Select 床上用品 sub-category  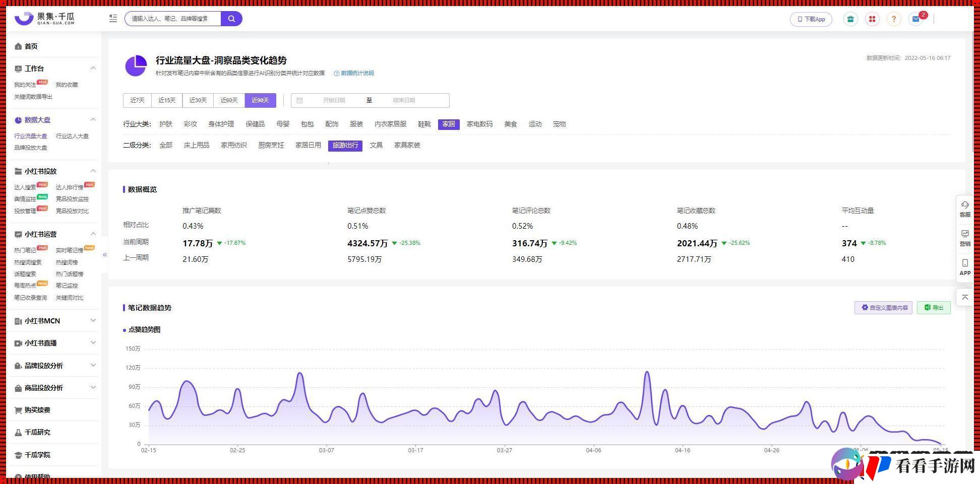click(x=196, y=145)
